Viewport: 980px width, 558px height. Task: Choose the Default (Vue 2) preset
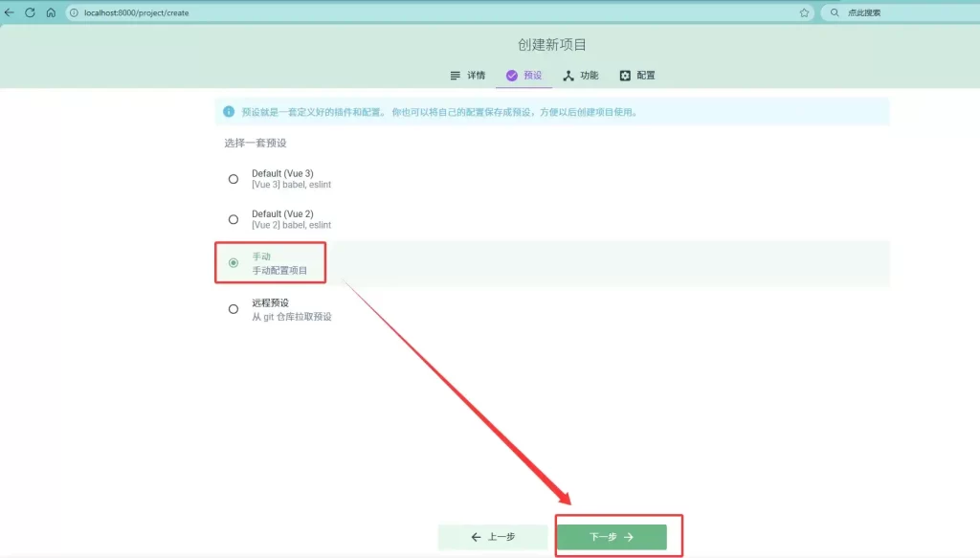pos(234,219)
